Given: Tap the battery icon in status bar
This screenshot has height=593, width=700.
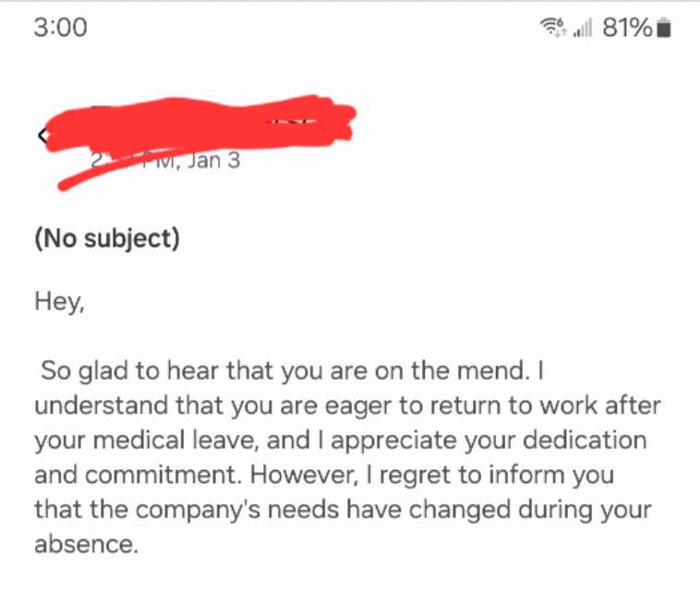Looking at the screenshot, I should (x=664, y=29).
